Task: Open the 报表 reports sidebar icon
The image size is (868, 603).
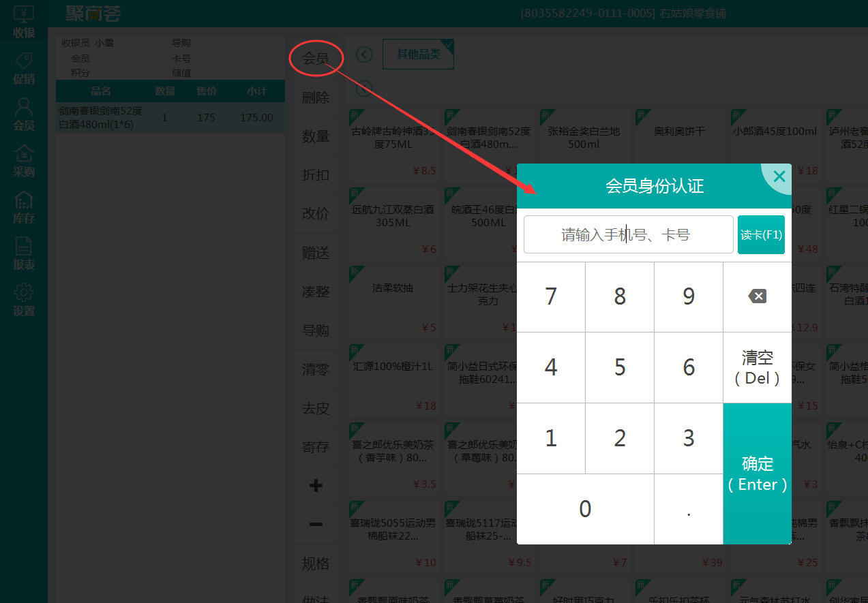Action: [24, 253]
